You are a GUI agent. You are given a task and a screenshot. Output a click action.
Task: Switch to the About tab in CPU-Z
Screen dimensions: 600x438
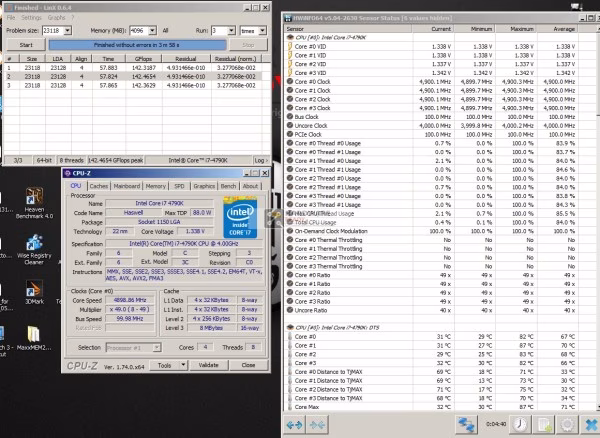250,186
